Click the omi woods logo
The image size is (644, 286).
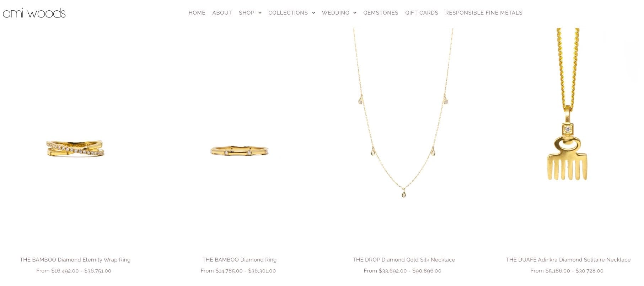34,13
